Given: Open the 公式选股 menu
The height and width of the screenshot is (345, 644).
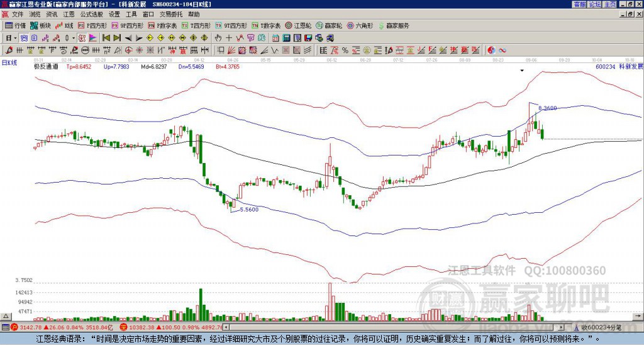Looking at the screenshot, I should tap(92, 14).
